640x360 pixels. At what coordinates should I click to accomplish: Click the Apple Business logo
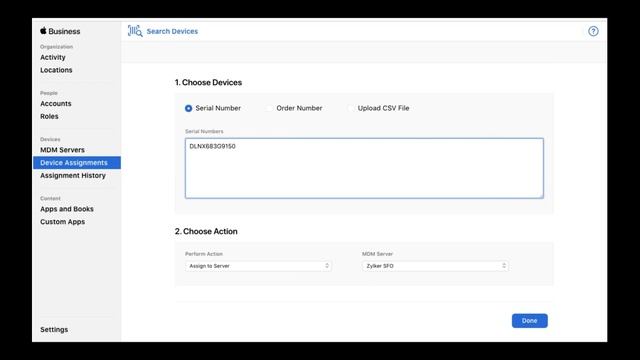pyautogui.click(x=60, y=31)
